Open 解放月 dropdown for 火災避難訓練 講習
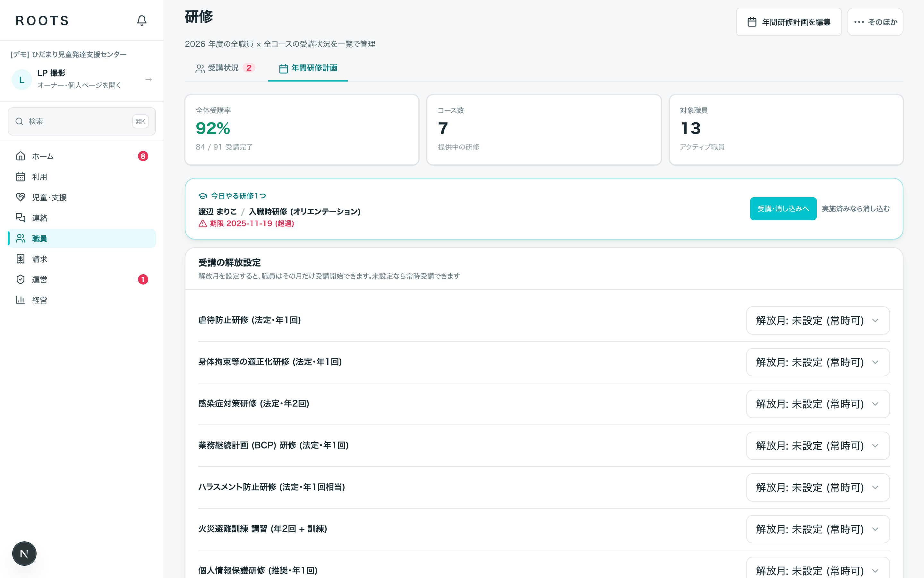The width and height of the screenshot is (924, 578). coord(818,529)
